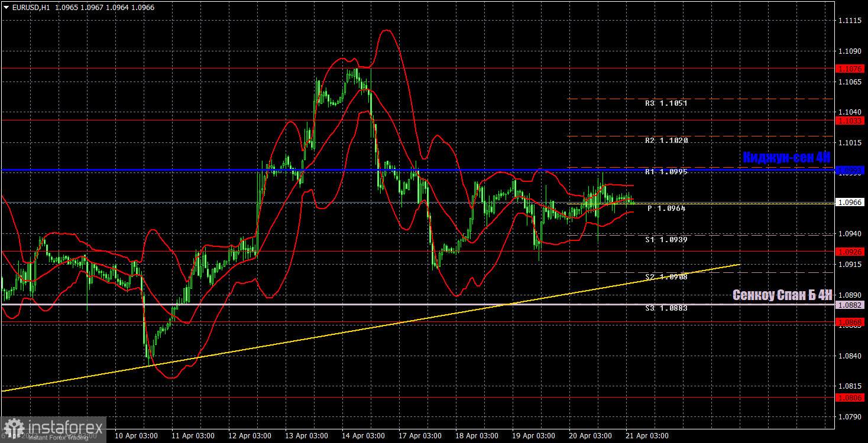The image size is (868, 443).
Task: Click the red 1.1076 price tag
Action: 850,69
